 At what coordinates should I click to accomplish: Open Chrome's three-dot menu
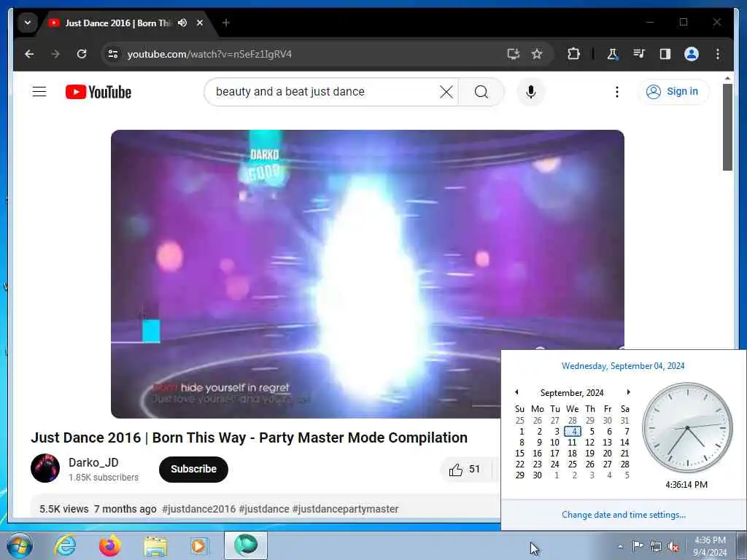click(718, 54)
